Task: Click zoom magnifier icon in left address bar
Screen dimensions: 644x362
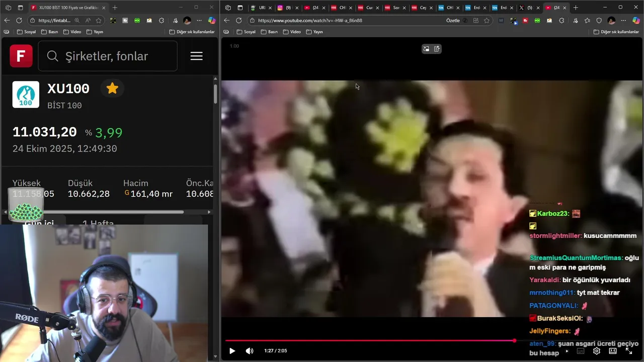Action: [x=77, y=21]
